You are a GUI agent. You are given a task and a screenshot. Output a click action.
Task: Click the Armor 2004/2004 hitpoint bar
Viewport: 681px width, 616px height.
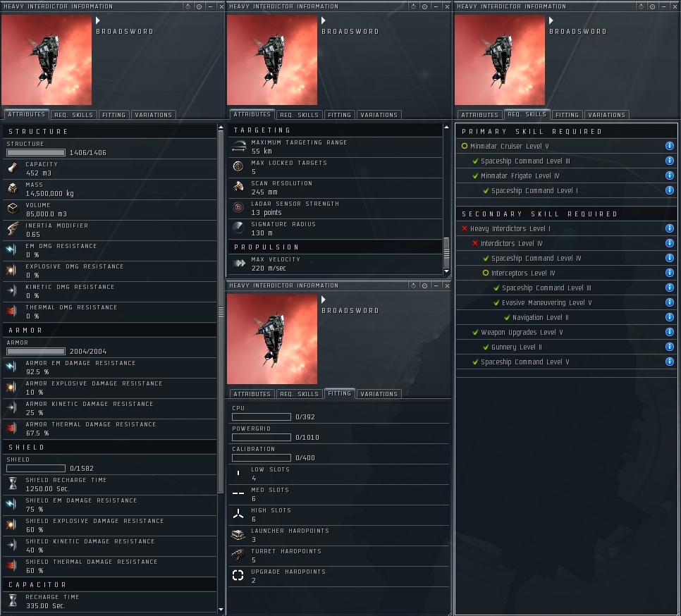(36, 351)
